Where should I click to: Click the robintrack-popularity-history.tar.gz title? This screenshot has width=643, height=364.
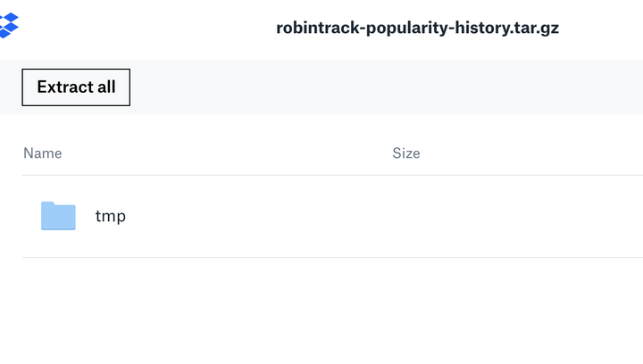pos(417,28)
